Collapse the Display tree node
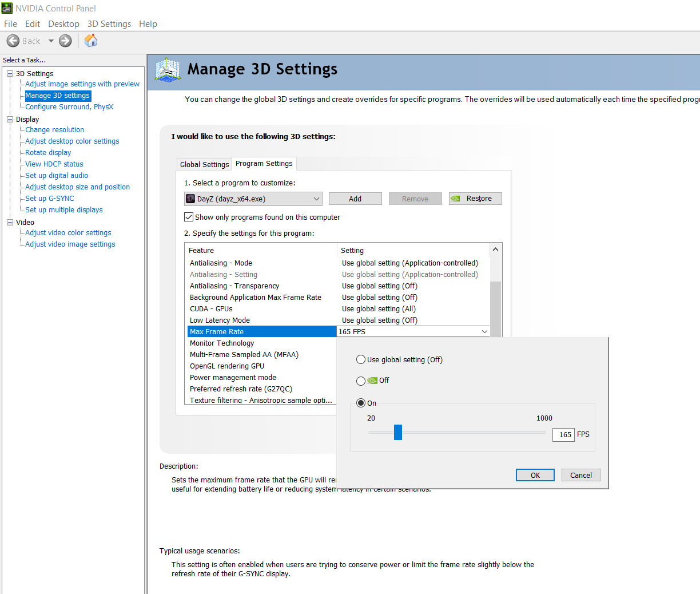The height and width of the screenshot is (594, 700). [x=10, y=119]
